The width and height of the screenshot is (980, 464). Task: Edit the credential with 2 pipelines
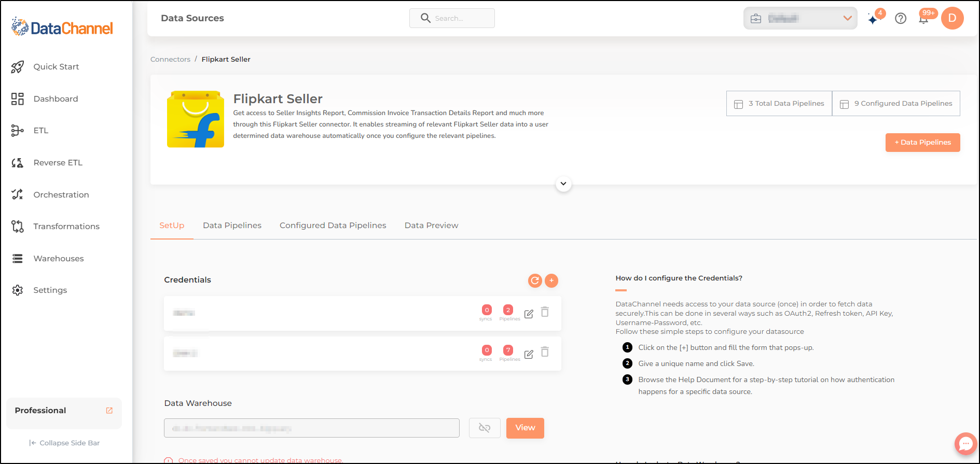[x=529, y=314]
